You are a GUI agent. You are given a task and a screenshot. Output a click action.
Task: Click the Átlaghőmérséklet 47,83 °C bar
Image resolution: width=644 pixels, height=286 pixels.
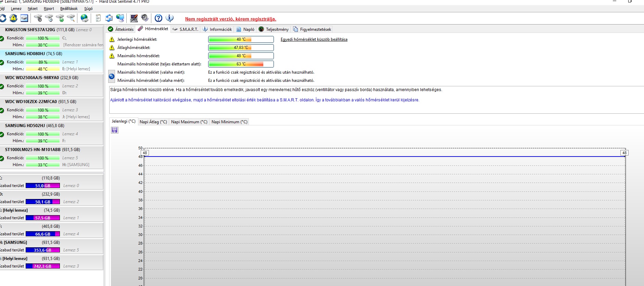241,48
